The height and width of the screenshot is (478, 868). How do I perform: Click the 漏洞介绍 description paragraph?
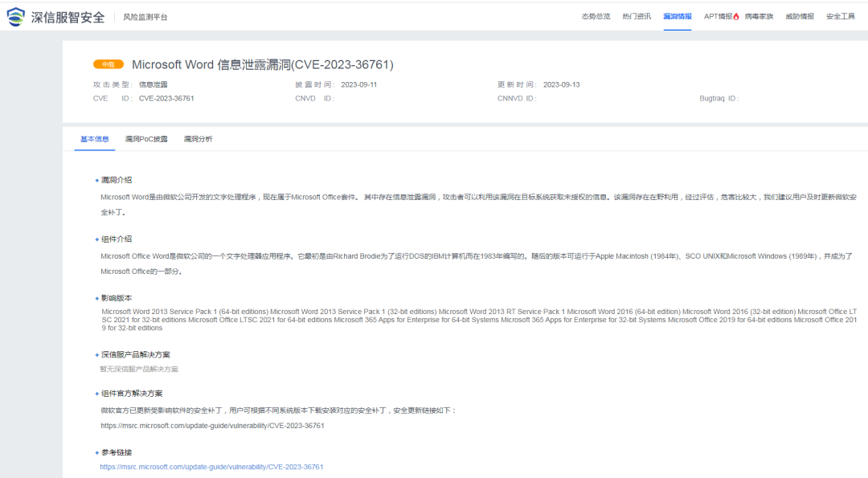pyautogui.click(x=479, y=204)
